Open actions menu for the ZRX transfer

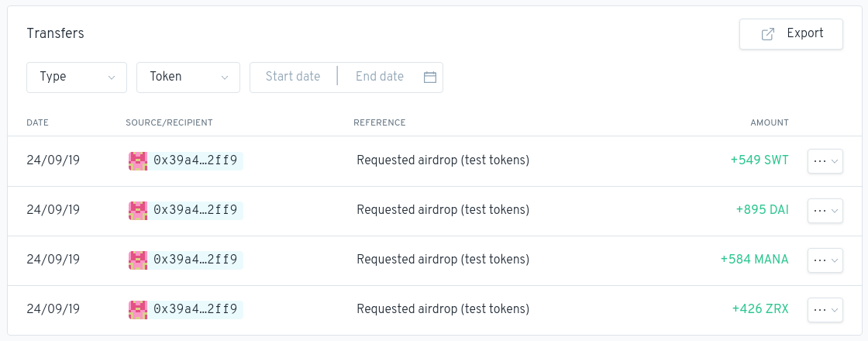coord(825,310)
